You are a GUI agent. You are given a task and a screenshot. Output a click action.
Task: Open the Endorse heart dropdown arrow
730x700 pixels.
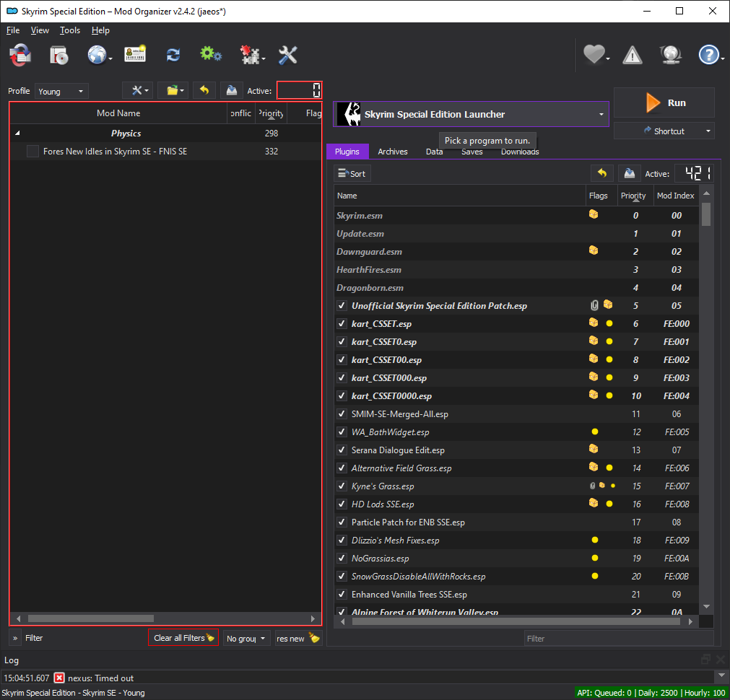coord(609,59)
